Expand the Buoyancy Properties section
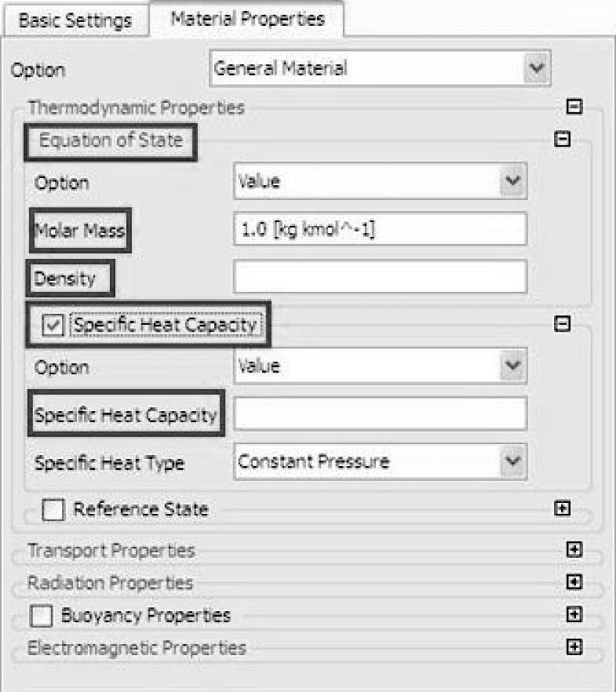Viewport: 616px width, 692px height. coord(574,614)
